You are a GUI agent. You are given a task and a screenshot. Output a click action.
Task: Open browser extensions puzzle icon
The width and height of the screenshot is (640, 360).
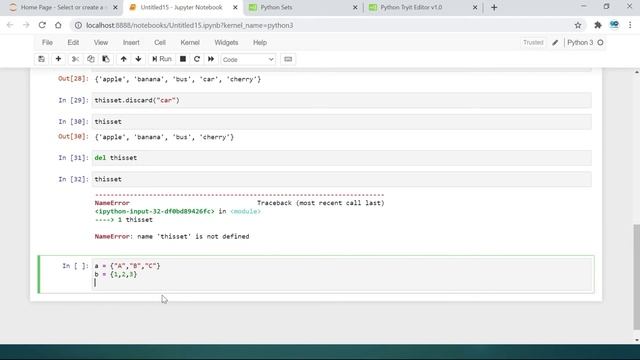pos(598,25)
